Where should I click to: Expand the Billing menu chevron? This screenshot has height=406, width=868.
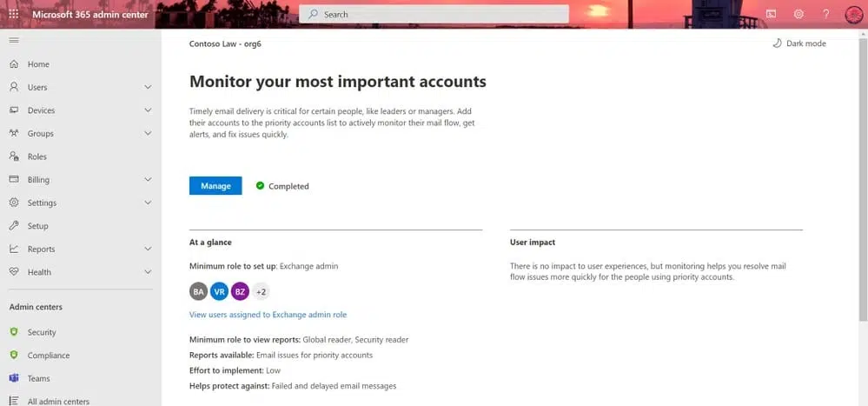pyautogui.click(x=148, y=179)
